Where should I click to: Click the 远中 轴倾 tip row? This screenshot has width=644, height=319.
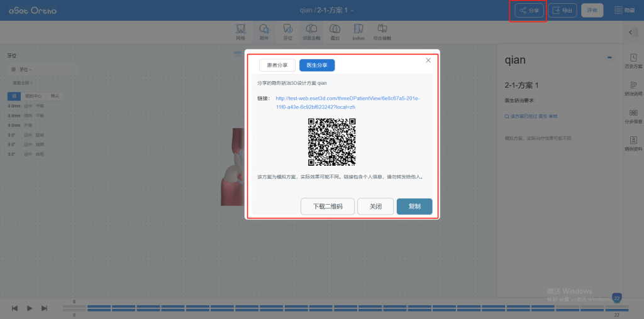[x=25, y=144]
